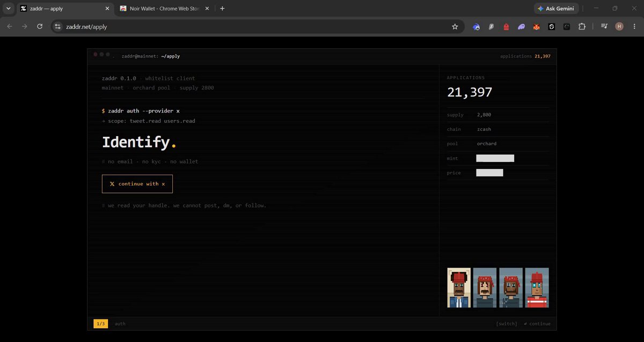The image size is (644, 342).
Task: Click the 1/3 step indicator badge
Action: pyautogui.click(x=100, y=324)
